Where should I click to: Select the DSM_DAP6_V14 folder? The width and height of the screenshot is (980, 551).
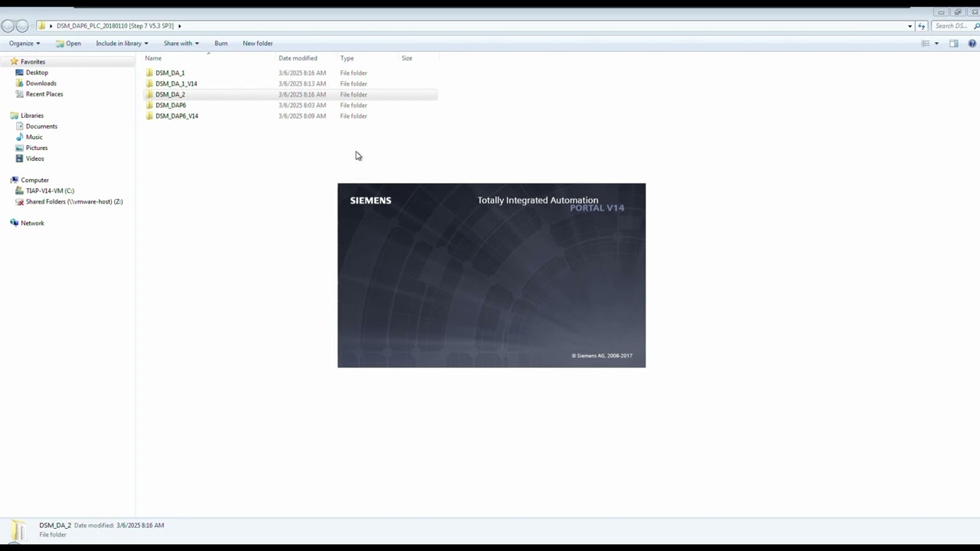[x=176, y=116]
